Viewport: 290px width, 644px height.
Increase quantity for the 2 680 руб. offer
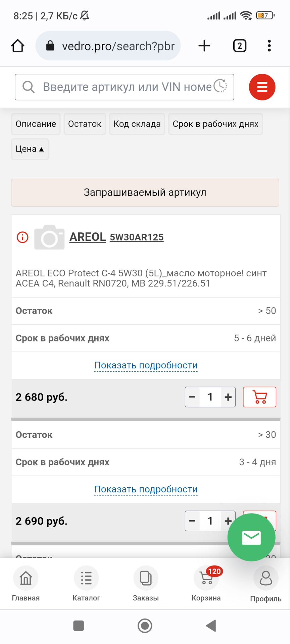228,397
